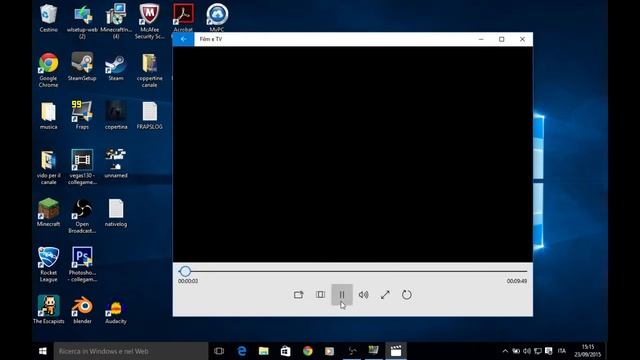
Task: Select the musica folder on desktop
Action: click(49, 116)
